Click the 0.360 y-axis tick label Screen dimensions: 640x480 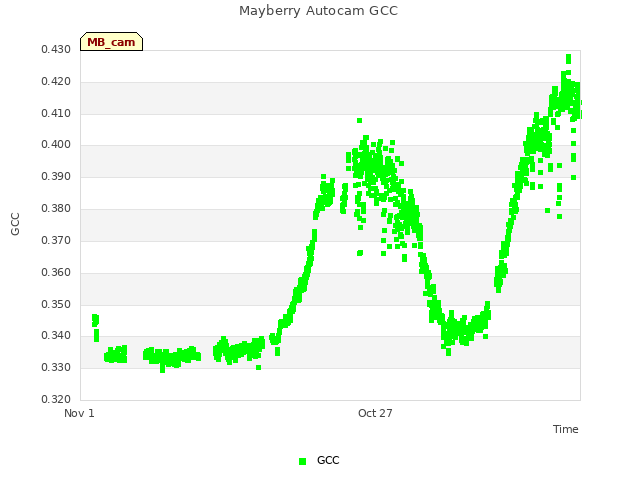coord(56,272)
